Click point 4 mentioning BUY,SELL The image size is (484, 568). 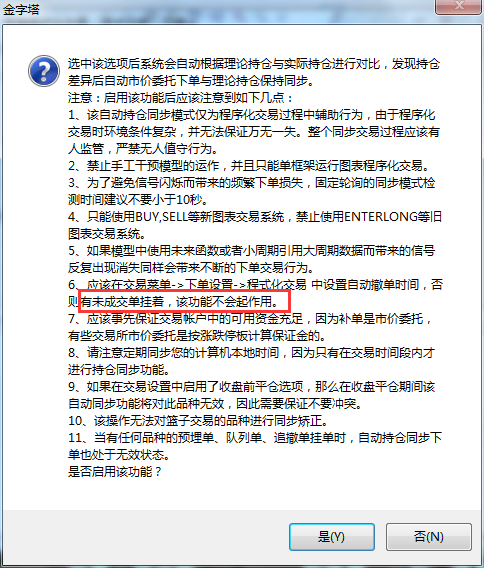coord(255,225)
